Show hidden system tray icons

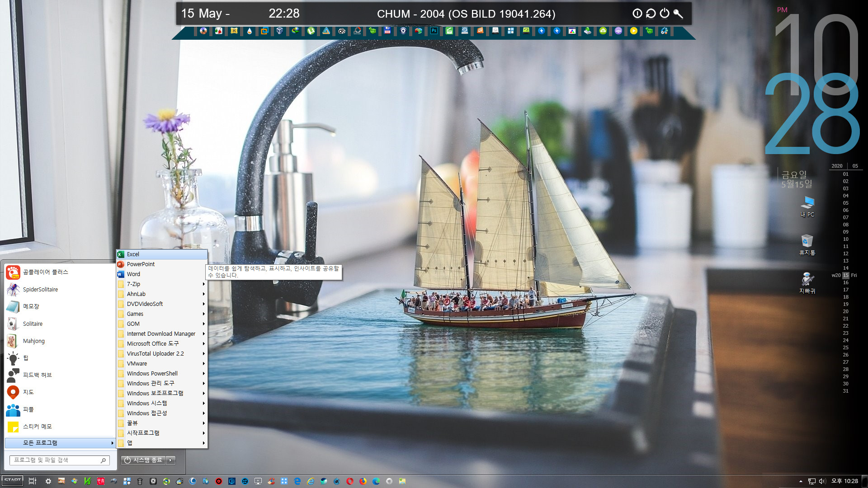click(801, 481)
